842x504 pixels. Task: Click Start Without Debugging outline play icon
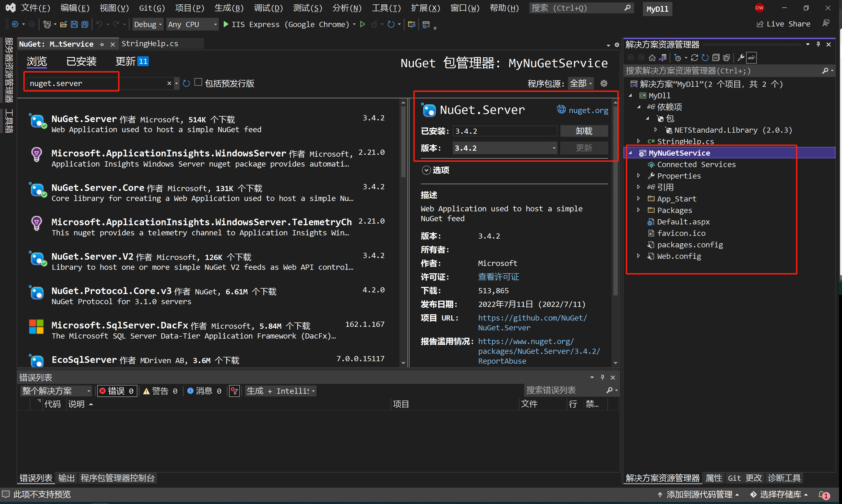[362, 24]
